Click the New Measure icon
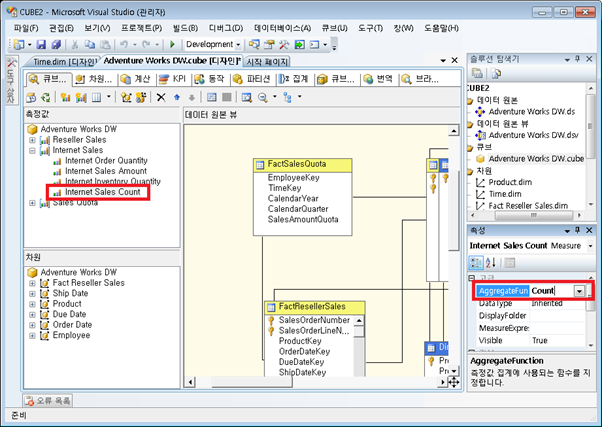Viewport: 602px width, 427px height. 65,98
